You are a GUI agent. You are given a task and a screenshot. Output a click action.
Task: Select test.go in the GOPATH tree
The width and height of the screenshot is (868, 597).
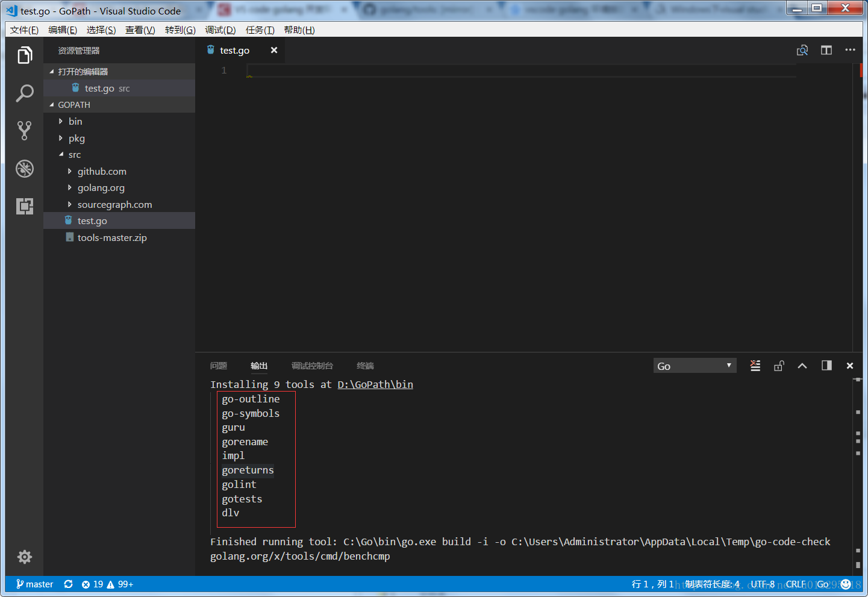119,220
